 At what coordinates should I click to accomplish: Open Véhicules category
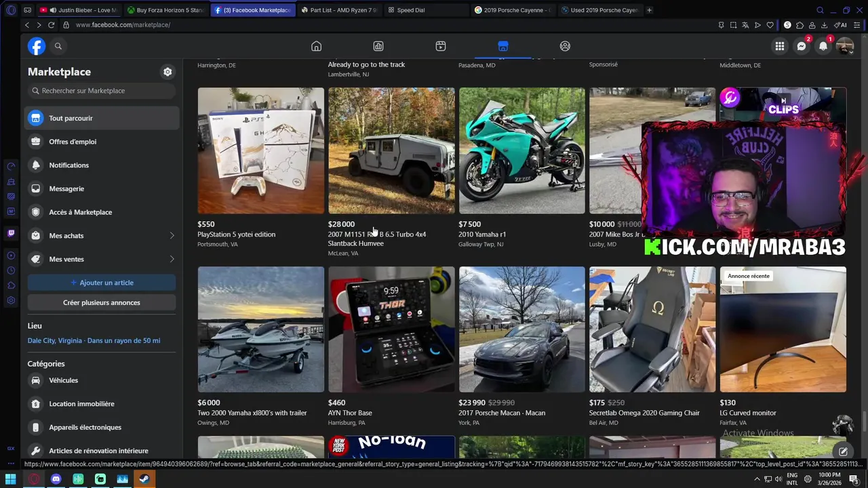[x=102, y=380]
